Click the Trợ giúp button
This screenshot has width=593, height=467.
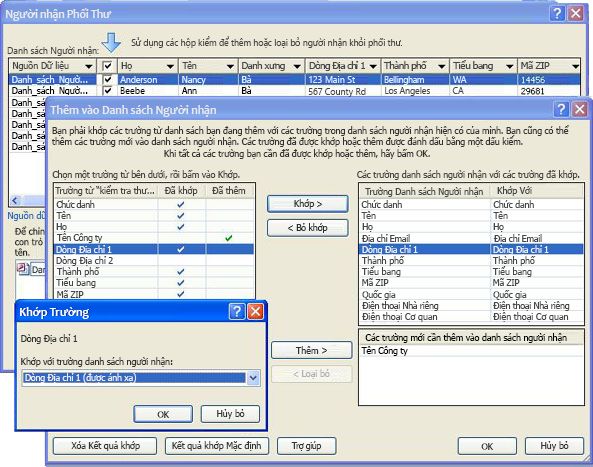click(306, 446)
